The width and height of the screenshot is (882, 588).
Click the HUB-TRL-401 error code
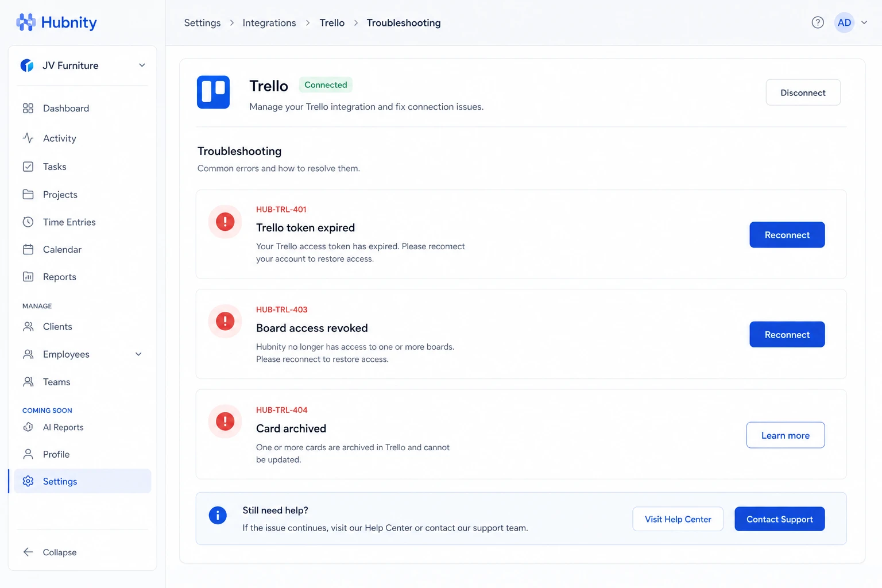(x=281, y=210)
